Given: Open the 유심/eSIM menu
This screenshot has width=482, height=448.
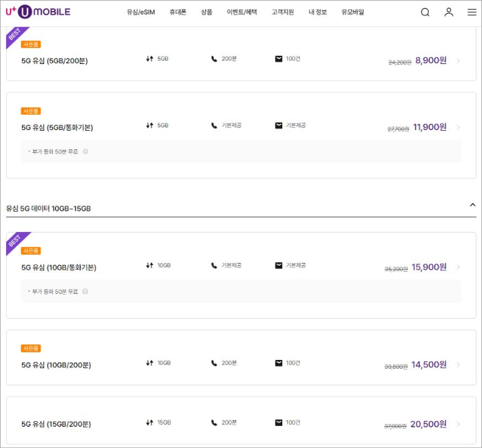Looking at the screenshot, I should coord(140,12).
